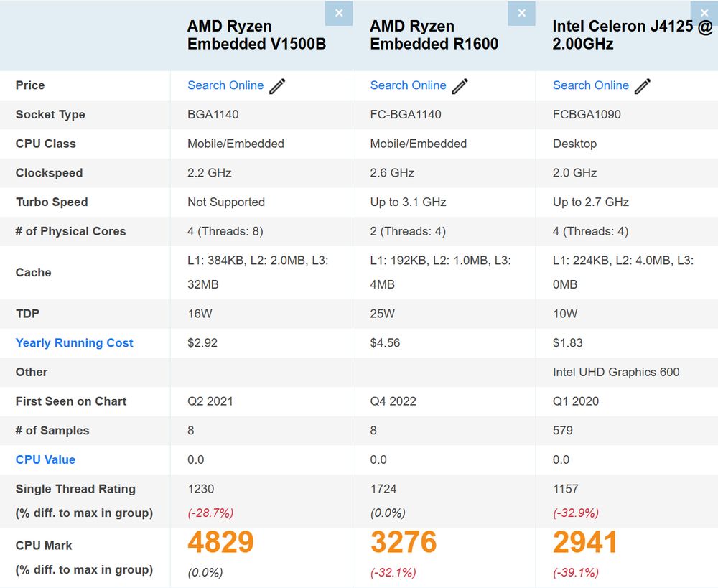Open the Yearly Running Cost link
Screen dimensions: 718x588
coord(74,343)
